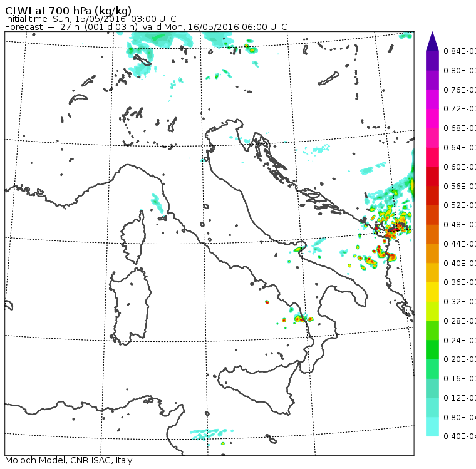Click the 0.16E-03 scale label
Viewport: 476px width, 469px height.
coord(460,379)
